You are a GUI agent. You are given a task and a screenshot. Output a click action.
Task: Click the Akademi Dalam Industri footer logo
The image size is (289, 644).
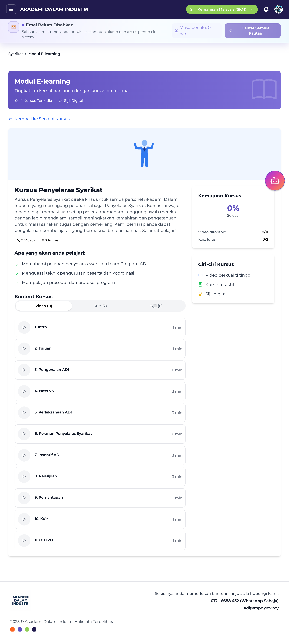21,600
